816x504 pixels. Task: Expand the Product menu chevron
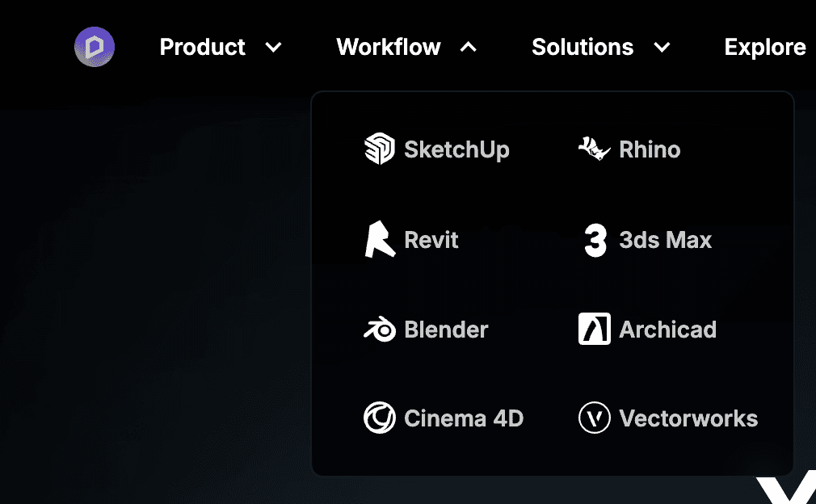click(273, 48)
